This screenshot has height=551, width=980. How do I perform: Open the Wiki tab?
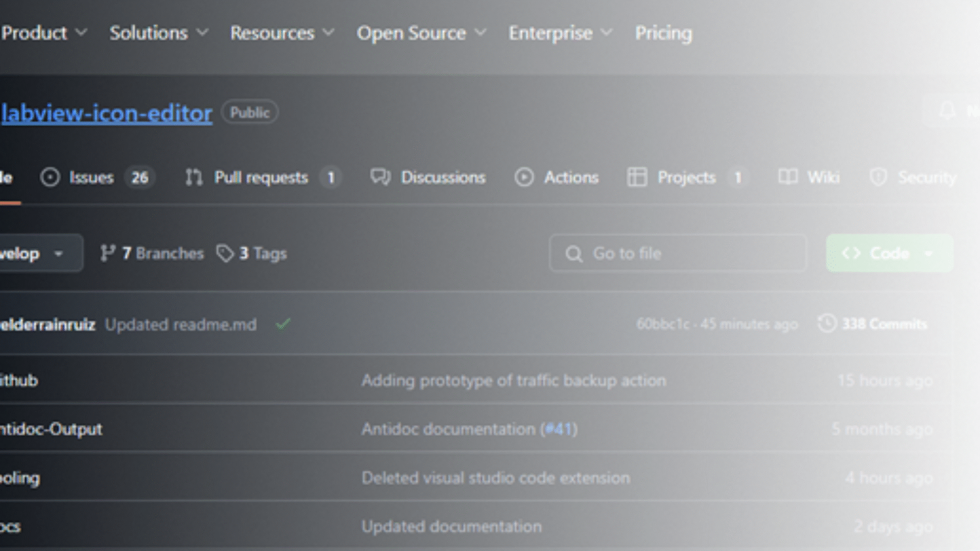pyautogui.click(x=808, y=177)
